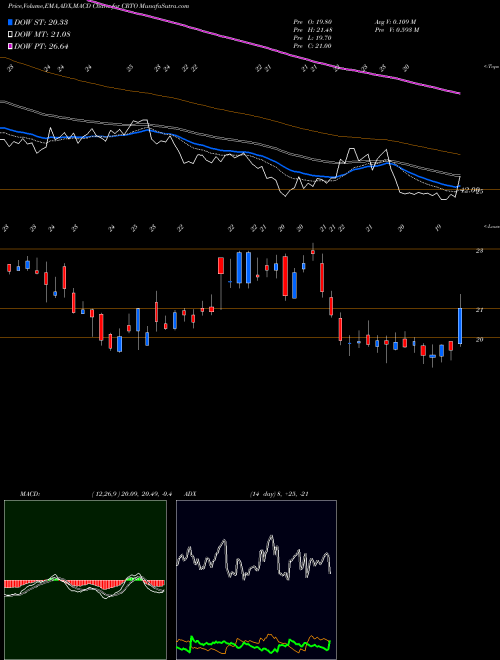Click the Tops marker label on the right

point(491,67)
